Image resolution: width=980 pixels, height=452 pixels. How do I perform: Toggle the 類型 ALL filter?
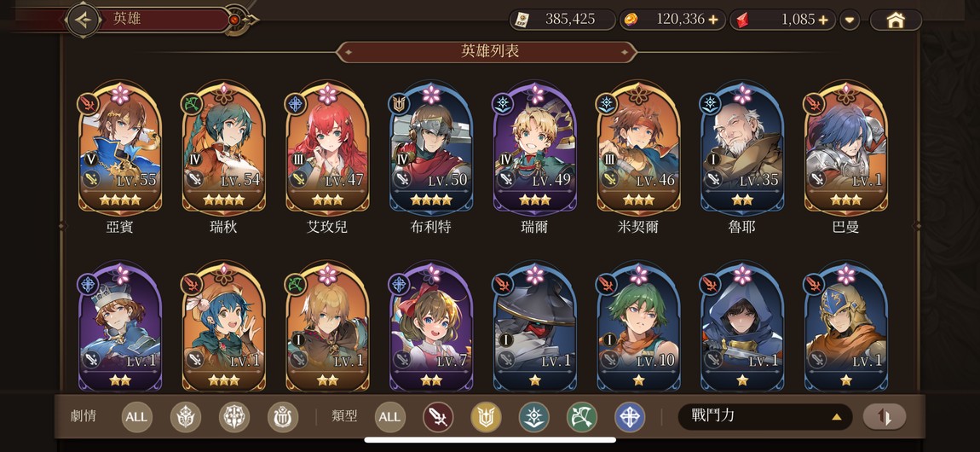point(390,417)
